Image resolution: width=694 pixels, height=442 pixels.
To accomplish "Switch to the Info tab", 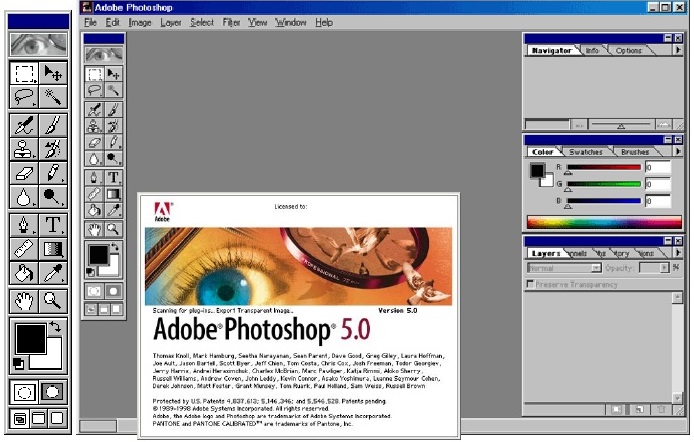I will click(x=592, y=50).
